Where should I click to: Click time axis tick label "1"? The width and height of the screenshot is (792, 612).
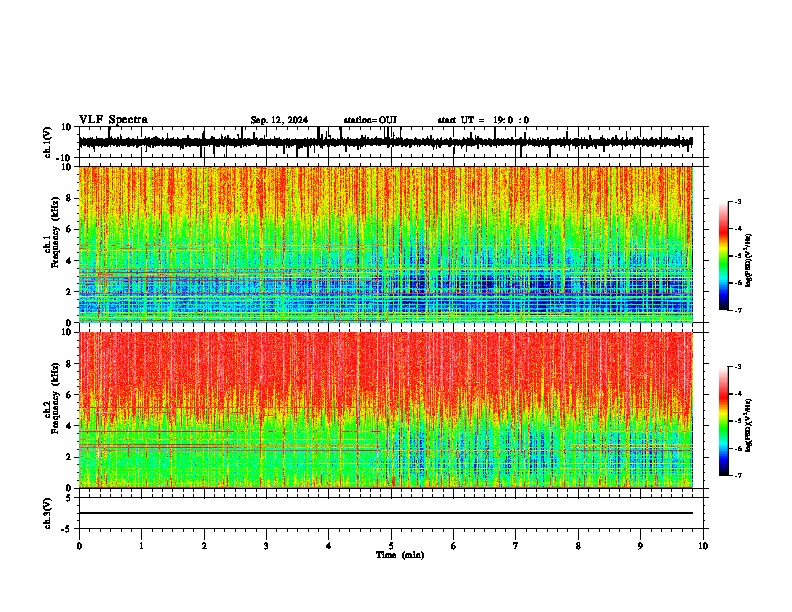coord(141,546)
